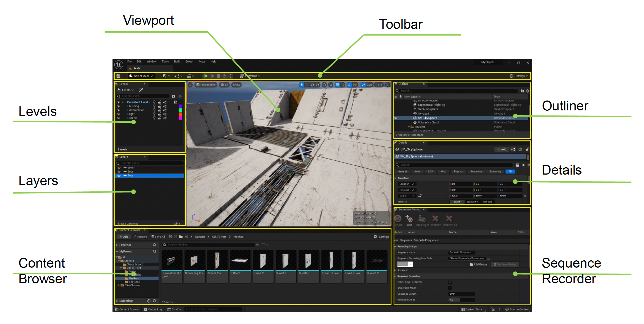The height and width of the screenshot is (324, 644).
Task: Toggle grid snapping icon in viewport
Action: click(337, 85)
